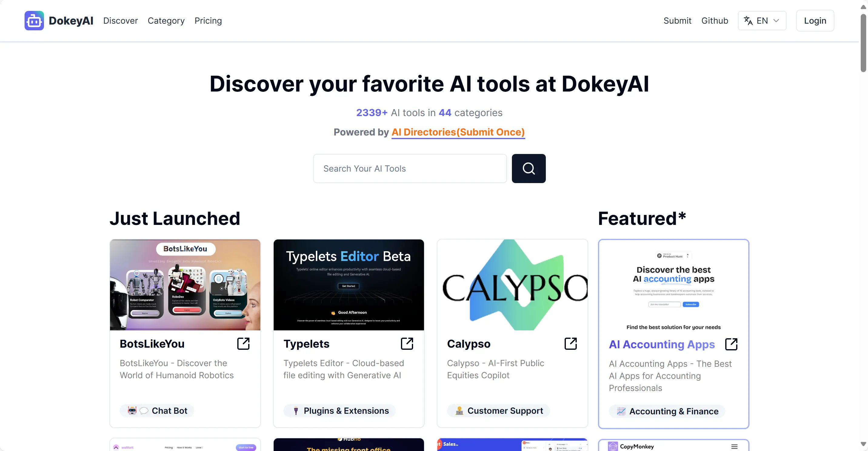Click the Featured* heading

(x=642, y=219)
